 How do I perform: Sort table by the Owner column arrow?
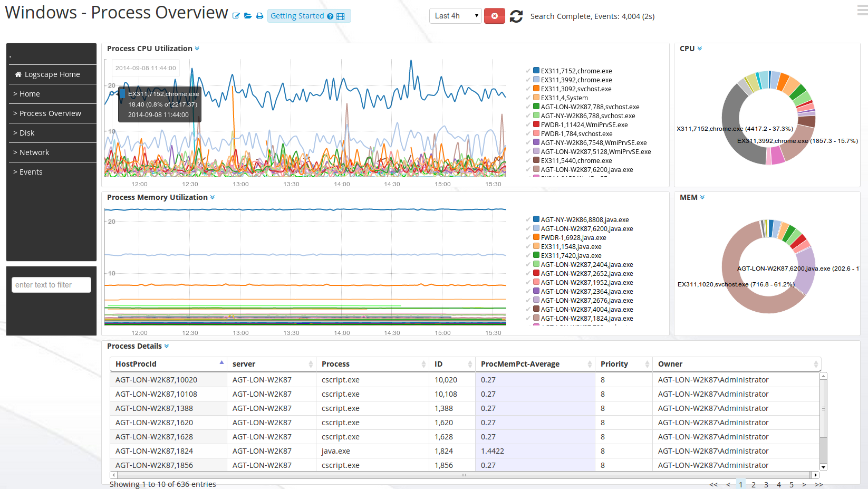816,364
